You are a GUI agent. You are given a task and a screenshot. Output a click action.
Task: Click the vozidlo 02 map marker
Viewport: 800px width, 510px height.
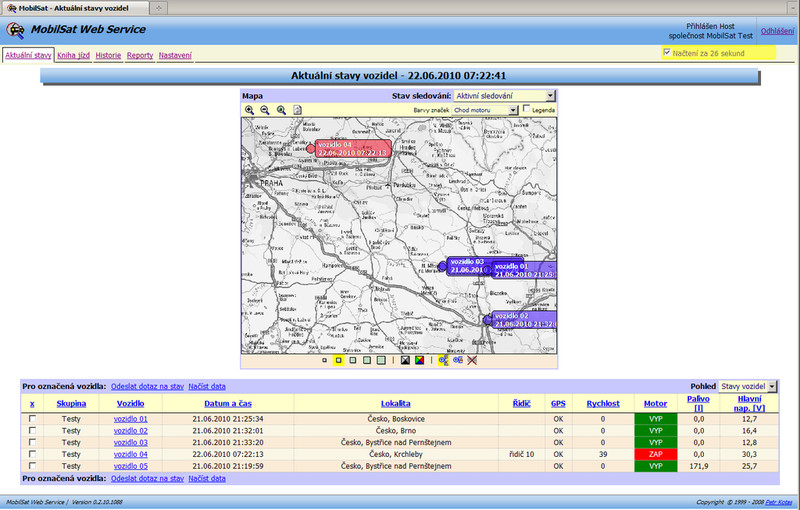[487, 320]
